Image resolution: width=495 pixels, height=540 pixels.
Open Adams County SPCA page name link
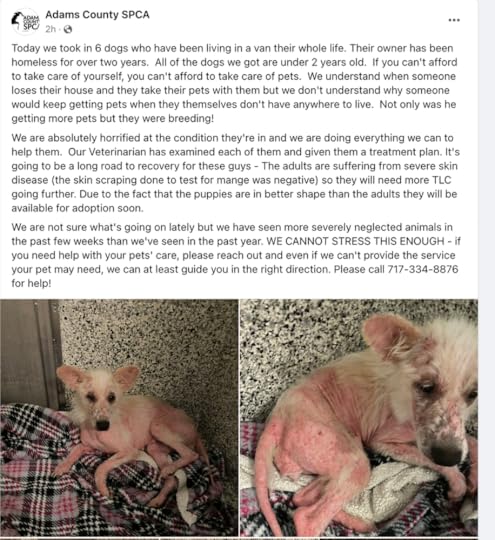[x=97, y=15]
